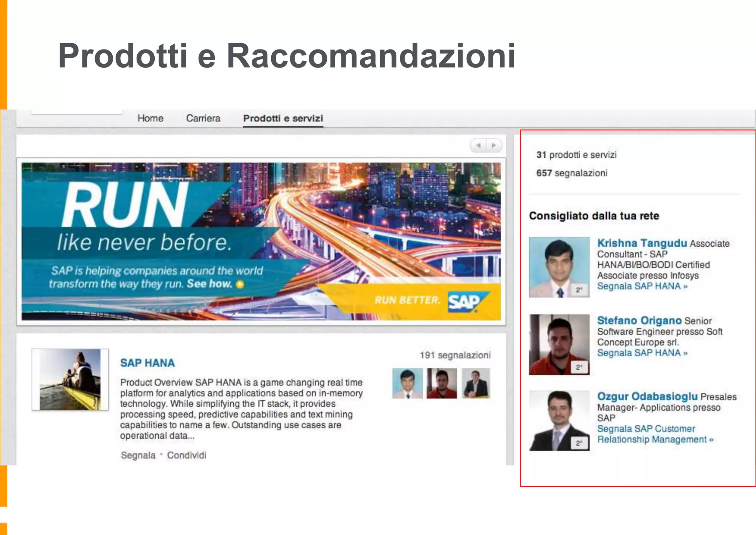Click the SAP HANA product description text
Image resolution: width=756 pixels, height=535 pixels.
point(241,409)
